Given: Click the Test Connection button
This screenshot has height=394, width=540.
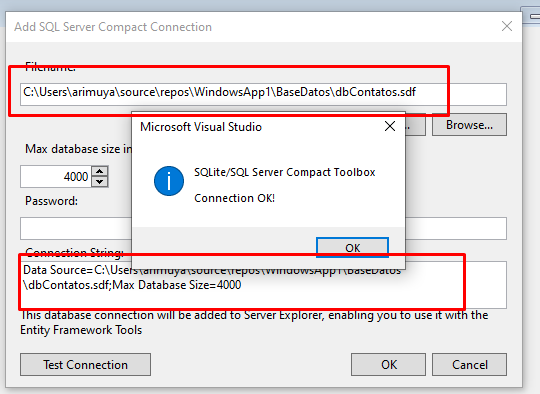Looking at the screenshot, I should pyautogui.click(x=85, y=364).
